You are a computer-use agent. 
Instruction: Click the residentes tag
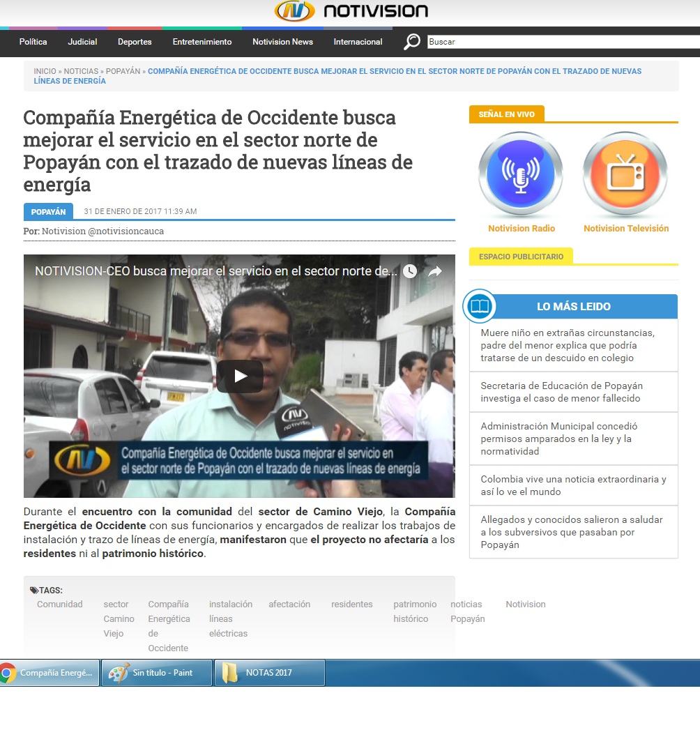(352, 604)
